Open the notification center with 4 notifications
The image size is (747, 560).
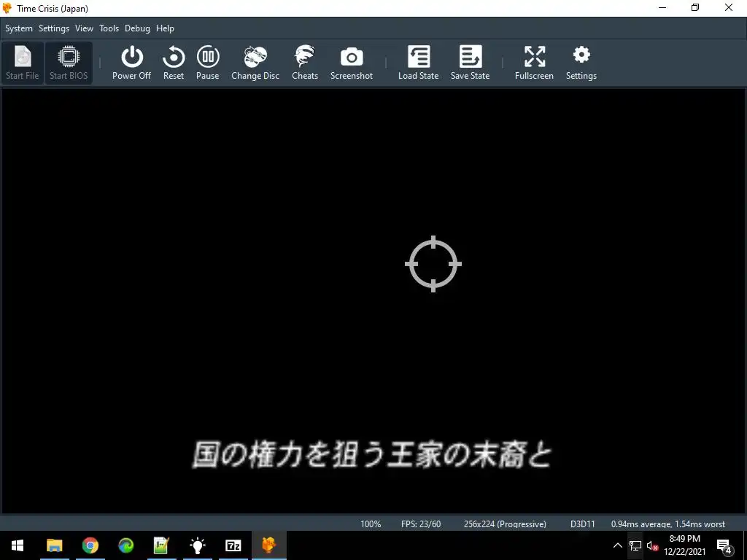pos(724,545)
